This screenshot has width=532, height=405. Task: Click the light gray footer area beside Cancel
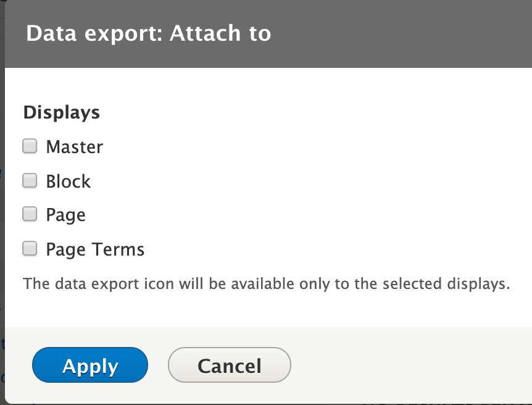pyautogui.click(x=407, y=365)
